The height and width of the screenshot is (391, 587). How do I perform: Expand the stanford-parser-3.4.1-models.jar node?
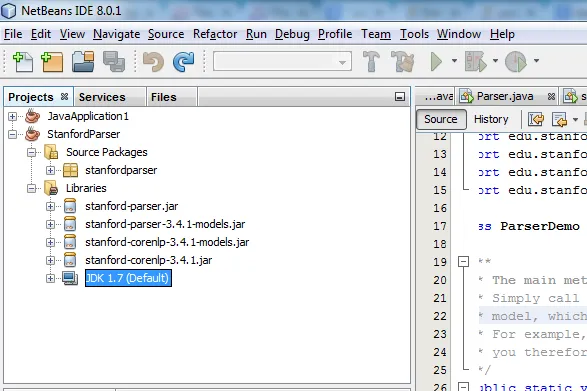[51, 224]
